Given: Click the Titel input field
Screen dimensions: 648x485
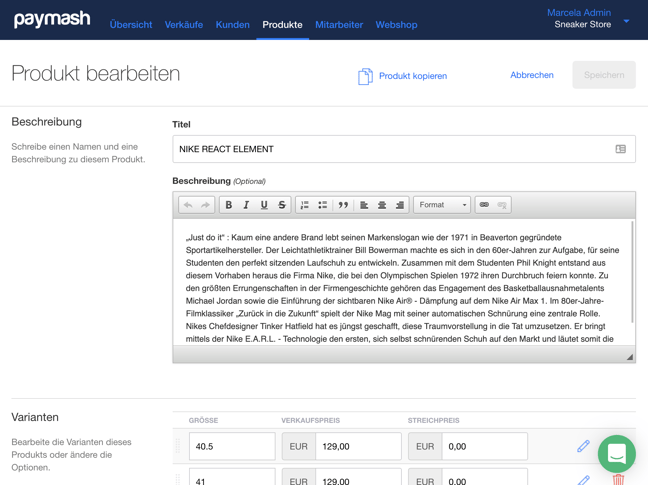Looking at the screenshot, I should coord(404,149).
